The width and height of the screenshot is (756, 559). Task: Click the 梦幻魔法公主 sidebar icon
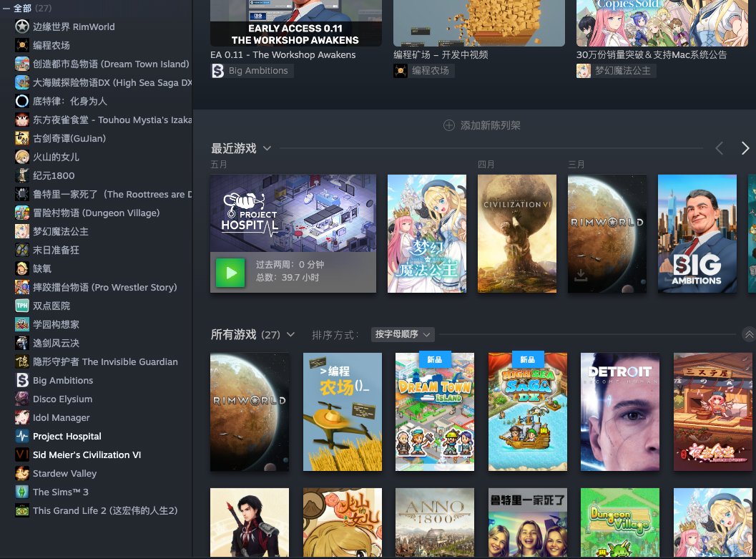point(21,231)
